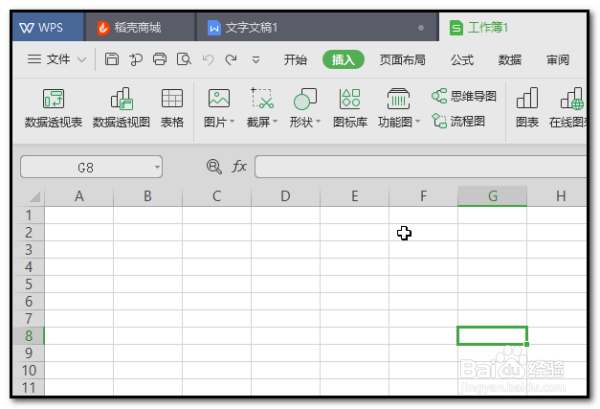Click the unsaved dot on 文字文稿1 tab

pos(421,28)
